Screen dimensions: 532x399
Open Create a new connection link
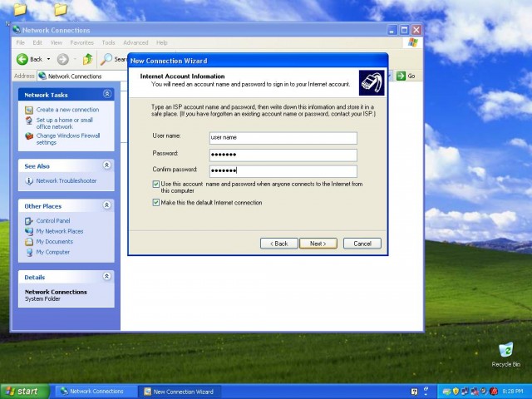(67, 110)
